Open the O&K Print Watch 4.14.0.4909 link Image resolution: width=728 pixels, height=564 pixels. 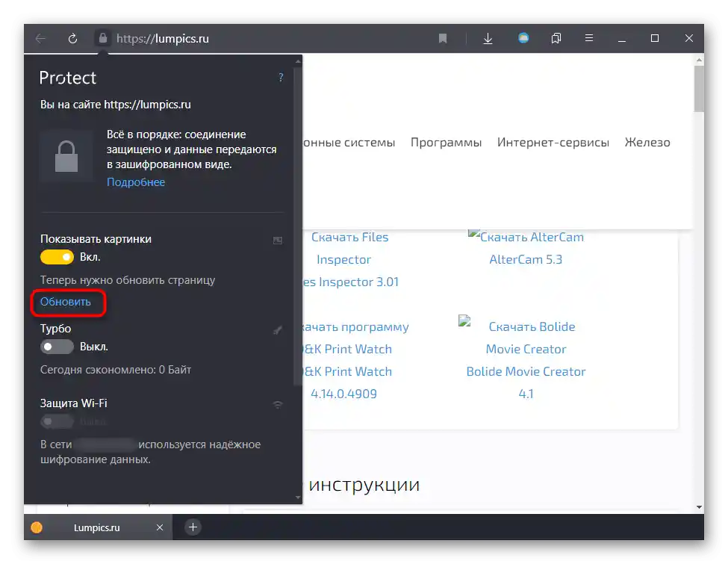[x=347, y=382]
